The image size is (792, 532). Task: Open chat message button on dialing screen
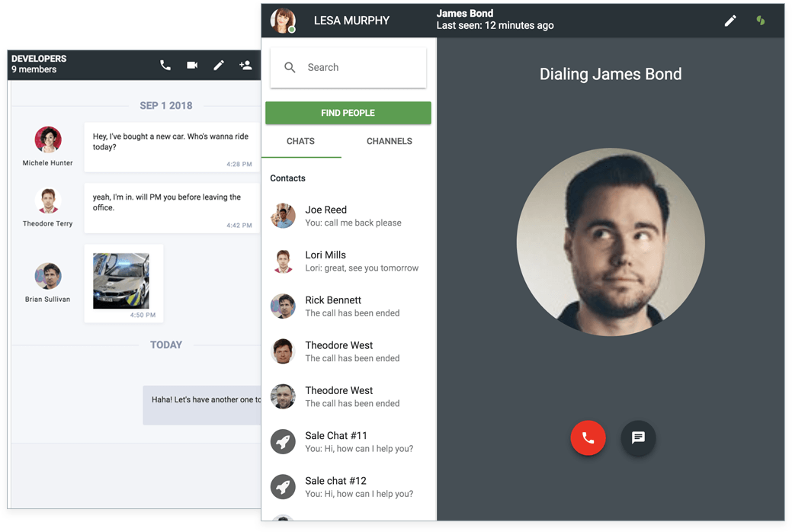[x=639, y=438]
